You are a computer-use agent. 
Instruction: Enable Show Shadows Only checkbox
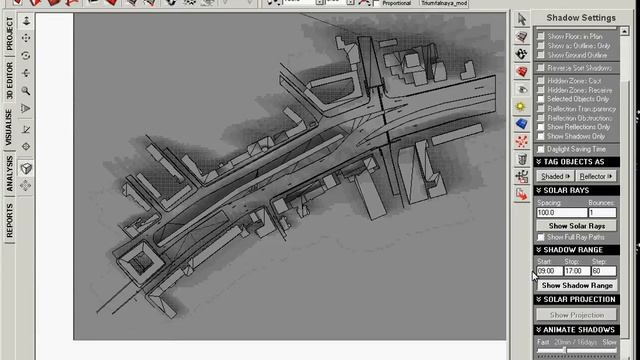541,136
